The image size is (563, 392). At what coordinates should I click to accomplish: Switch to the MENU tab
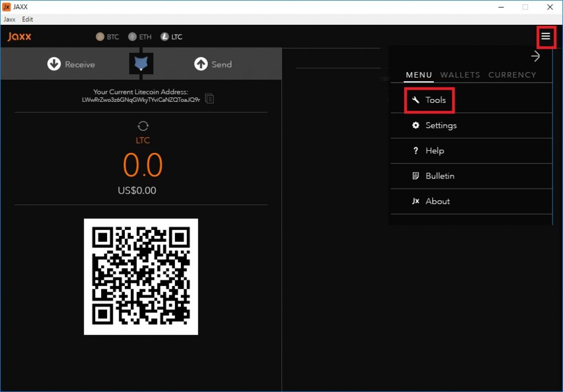(418, 75)
